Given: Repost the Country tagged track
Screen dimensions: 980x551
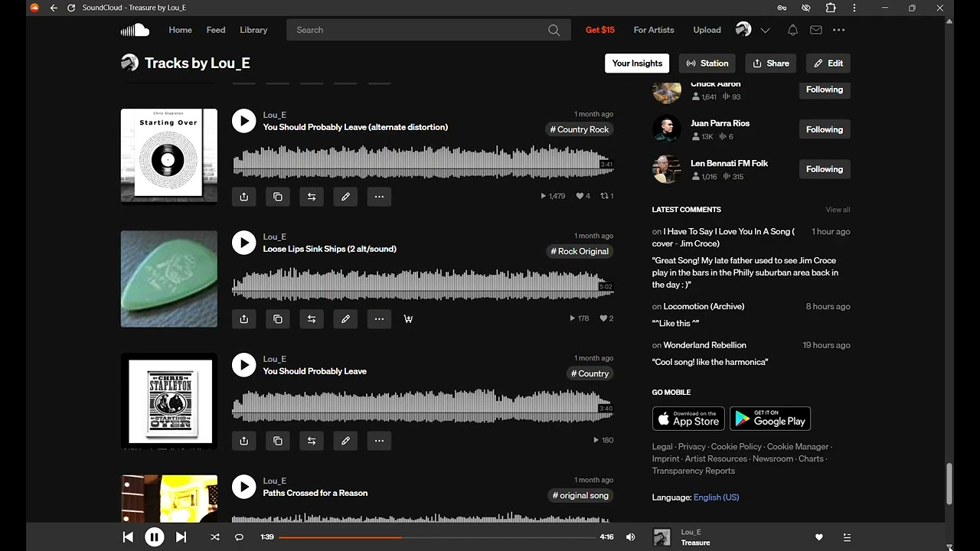Looking at the screenshot, I should 312,441.
